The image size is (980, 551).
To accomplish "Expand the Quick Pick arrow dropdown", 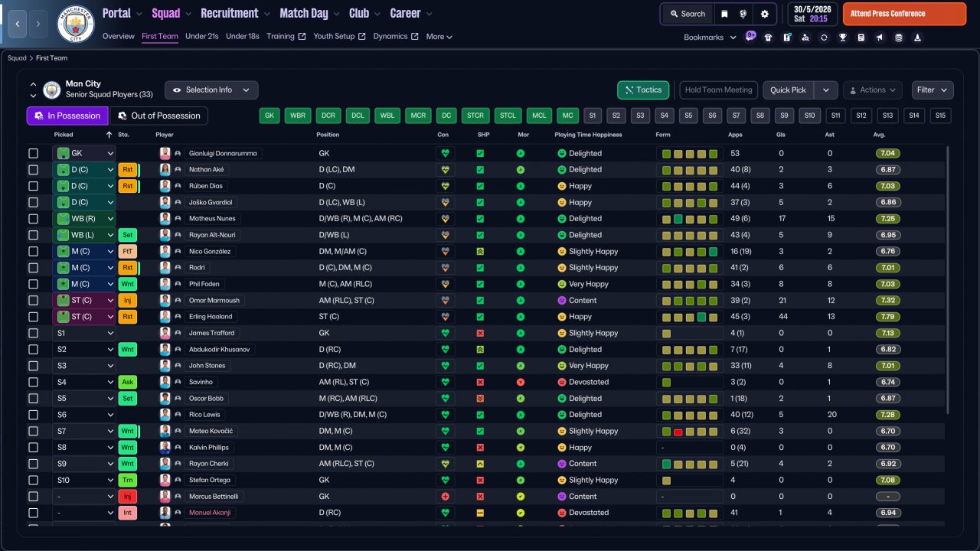I will point(825,90).
